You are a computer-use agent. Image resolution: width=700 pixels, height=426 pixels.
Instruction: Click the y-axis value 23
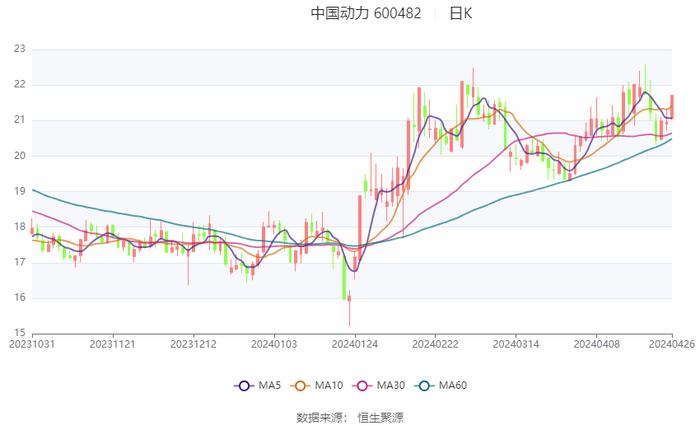coord(20,49)
